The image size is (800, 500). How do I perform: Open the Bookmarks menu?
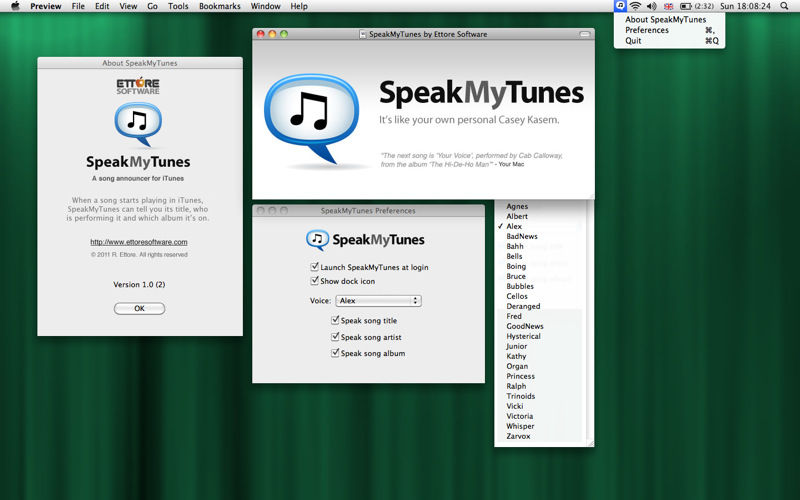[x=219, y=6]
